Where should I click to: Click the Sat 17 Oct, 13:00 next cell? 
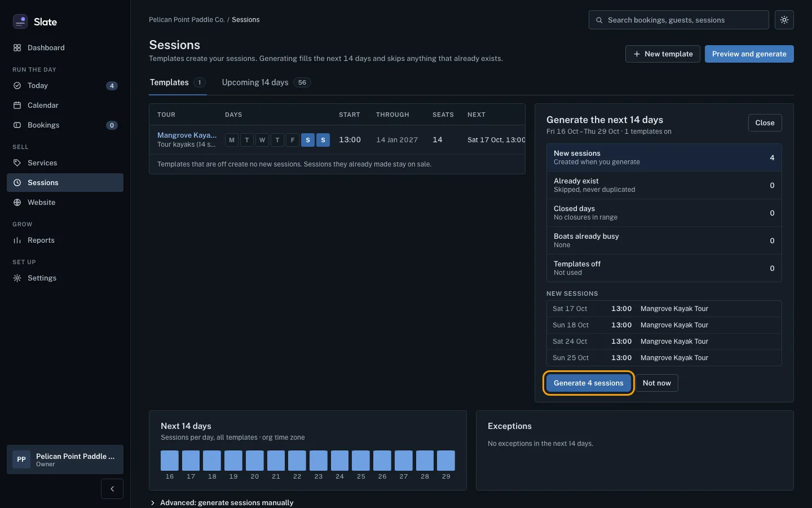point(496,140)
